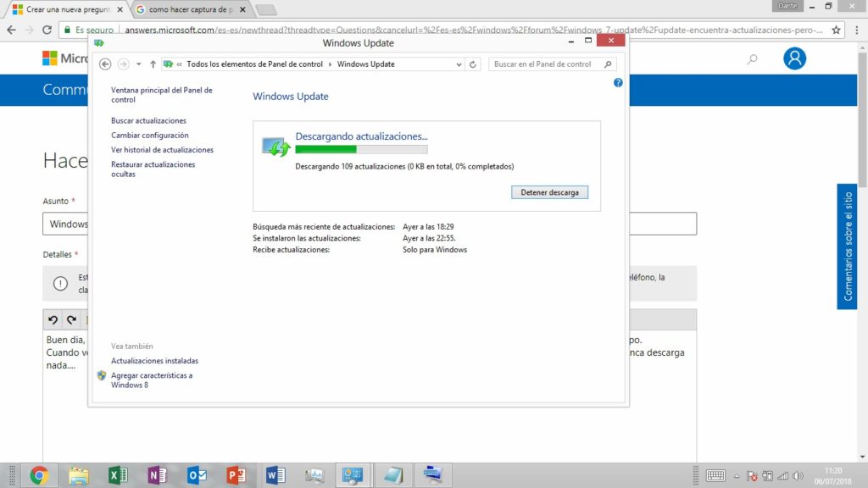Focus the 'Buscar en el Panel de control' field

[553, 64]
